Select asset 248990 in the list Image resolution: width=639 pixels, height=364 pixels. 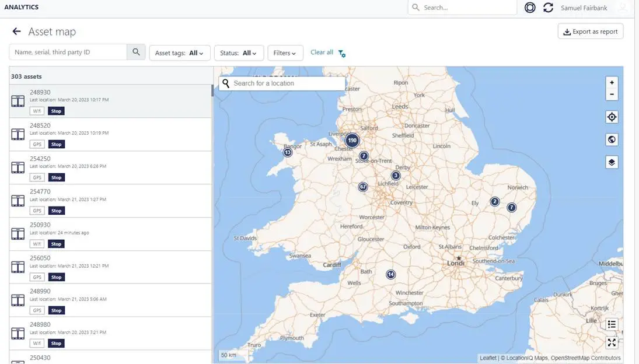point(110,300)
